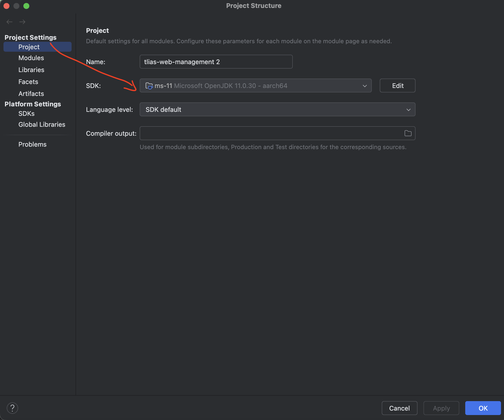The image size is (504, 420).
Task: Click the Platform Settings heading
Action: [33, 104]
